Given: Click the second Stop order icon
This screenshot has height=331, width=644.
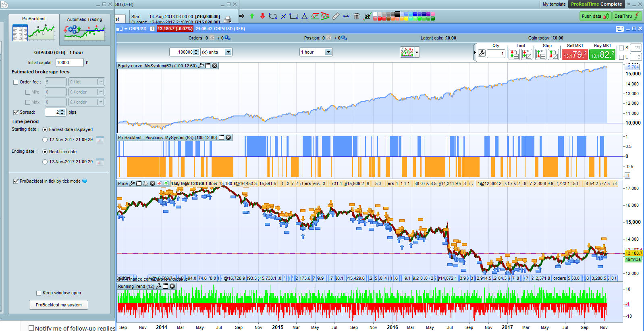Looking at the screenshot, I should [x=553, y=54].
